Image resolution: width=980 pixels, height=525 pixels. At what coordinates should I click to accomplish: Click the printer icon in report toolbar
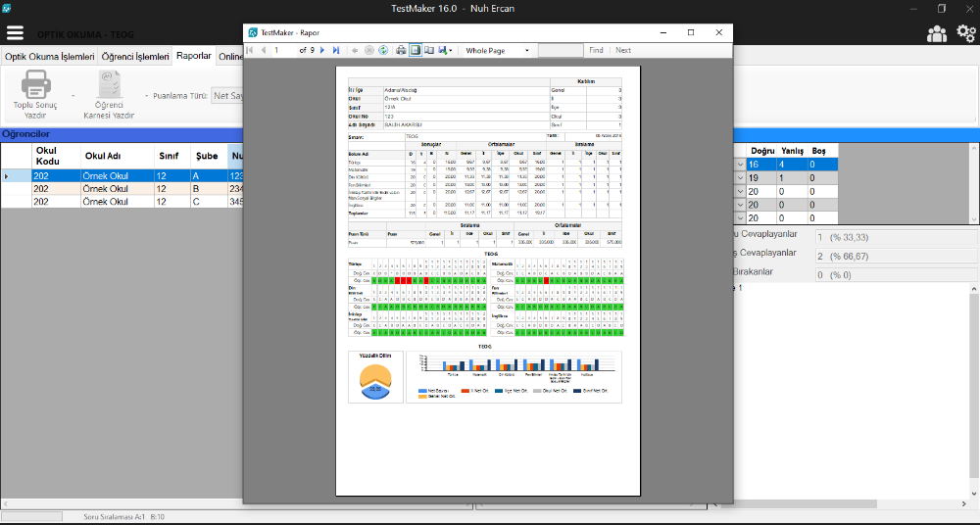(401, 50)
